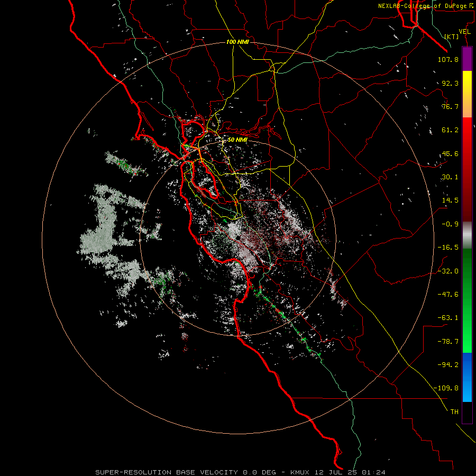Click the 50 NMI range ring label

tap(237, 140)
